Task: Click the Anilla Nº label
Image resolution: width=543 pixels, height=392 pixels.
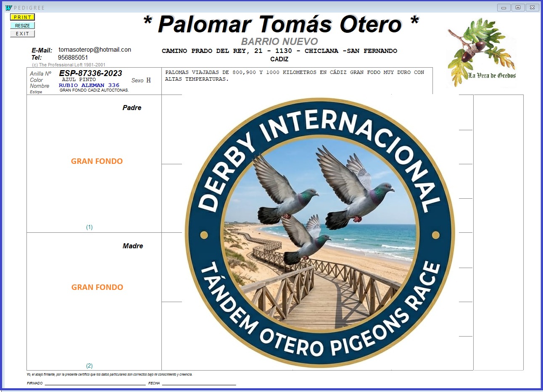Action: click(x=40, y=74)
